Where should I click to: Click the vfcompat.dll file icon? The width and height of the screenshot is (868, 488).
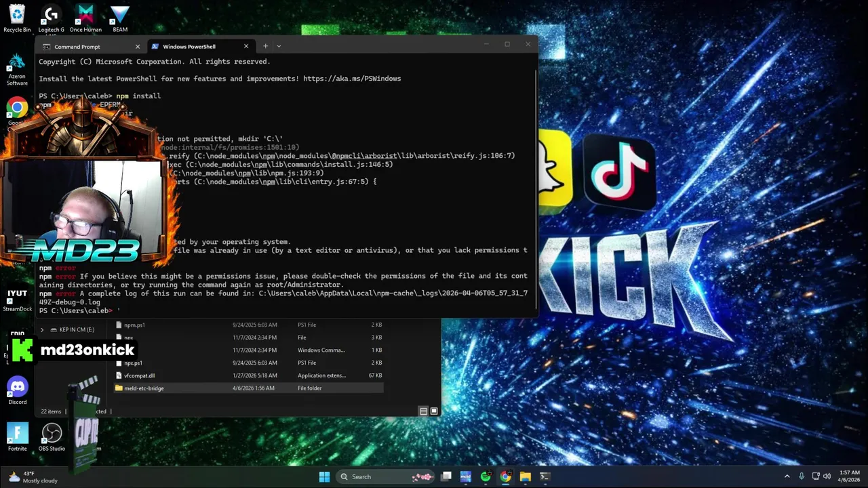click(119, 375)
